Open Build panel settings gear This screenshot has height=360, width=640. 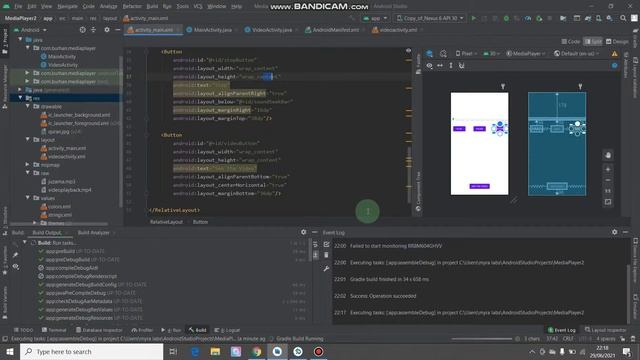[x=304, y=232]
